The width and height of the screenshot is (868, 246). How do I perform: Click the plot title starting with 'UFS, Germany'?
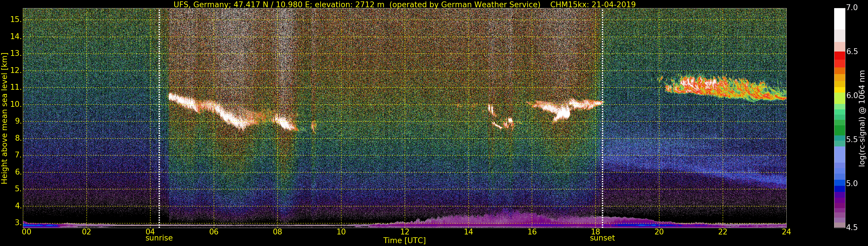(404, 4)
